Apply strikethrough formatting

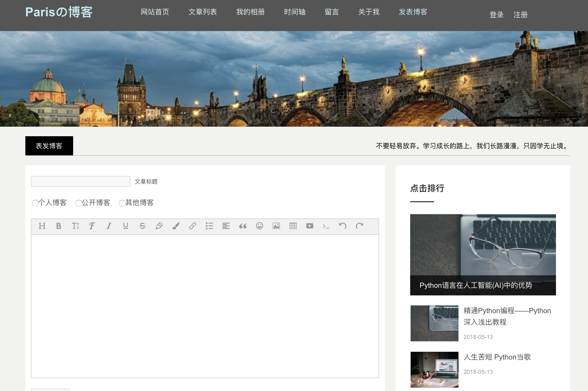(142, 226)
